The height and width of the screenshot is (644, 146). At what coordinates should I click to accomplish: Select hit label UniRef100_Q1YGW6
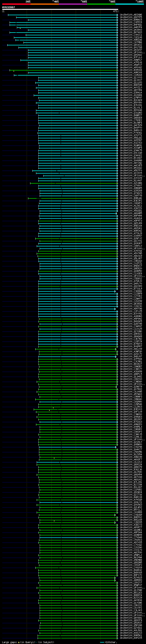[x=131, y=603]
